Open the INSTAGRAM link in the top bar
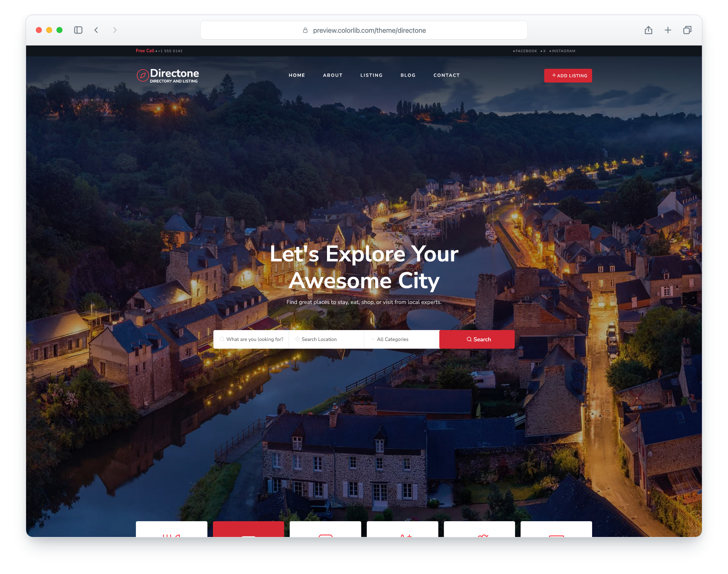This screenshot has width=728, height=574. coord(563,51)
